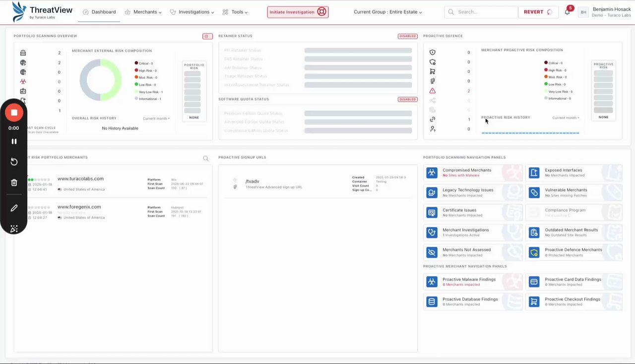Click the Proactive Checkout Findings cart icon
Image resolution: width=635 pixels, height=364 pixels.
click(x=534, y=302)
